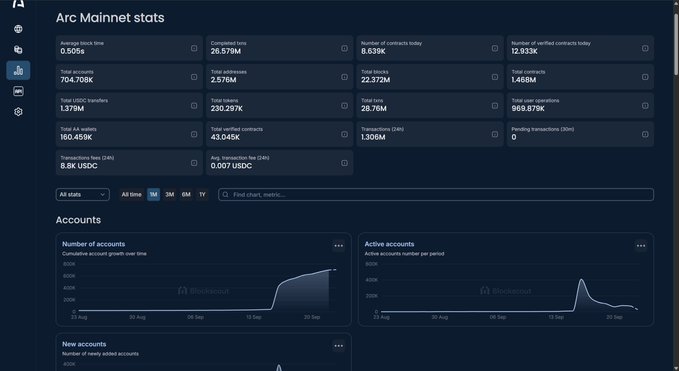Show info for Total addresses
Screen dimensions: 679x371
(x=344, y=77)
